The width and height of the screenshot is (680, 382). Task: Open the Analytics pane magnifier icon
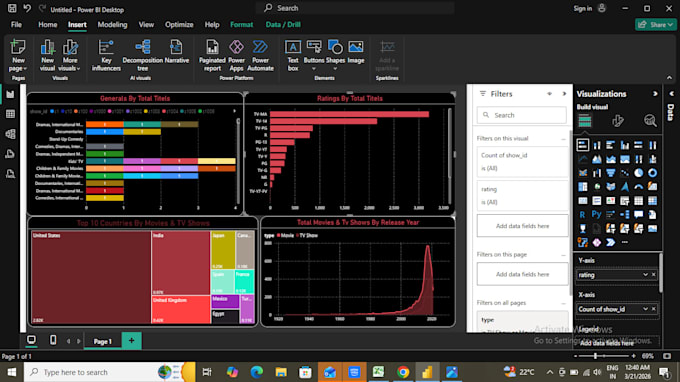pyautogui.click(x=650, y=121)
